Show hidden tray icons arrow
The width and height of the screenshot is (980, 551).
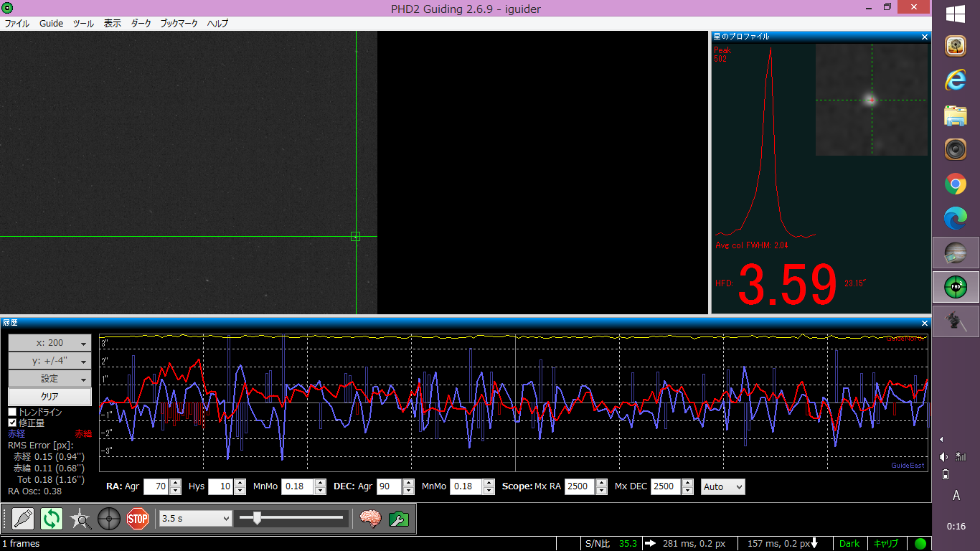coord(941,439)
